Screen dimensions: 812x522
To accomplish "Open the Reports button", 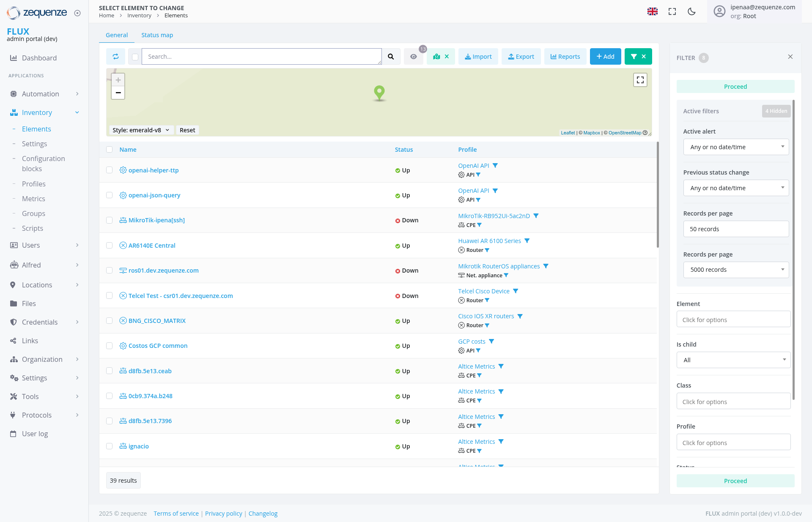I will click(565, 57).
